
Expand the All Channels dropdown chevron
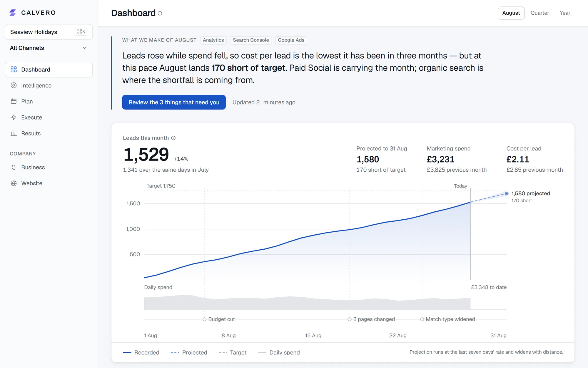84,48
